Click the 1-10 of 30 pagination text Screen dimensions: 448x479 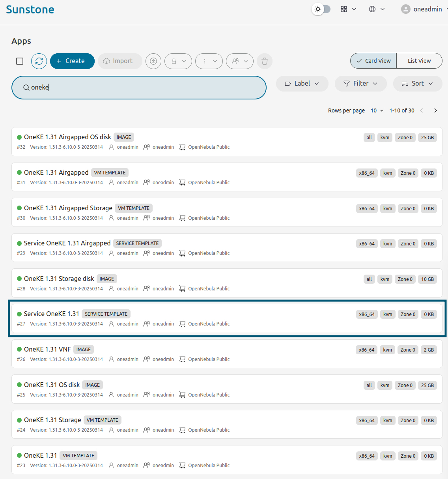click(402, 110)
